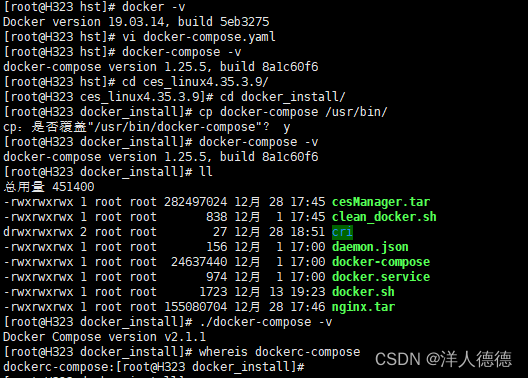The image size is (528, 378).
Task: Click the cesManager.tar filename
Action: point(381,202)
